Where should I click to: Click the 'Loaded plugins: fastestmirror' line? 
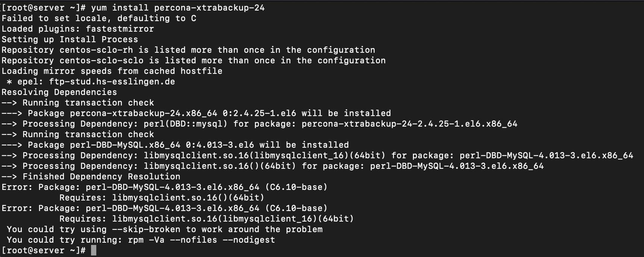78,29
